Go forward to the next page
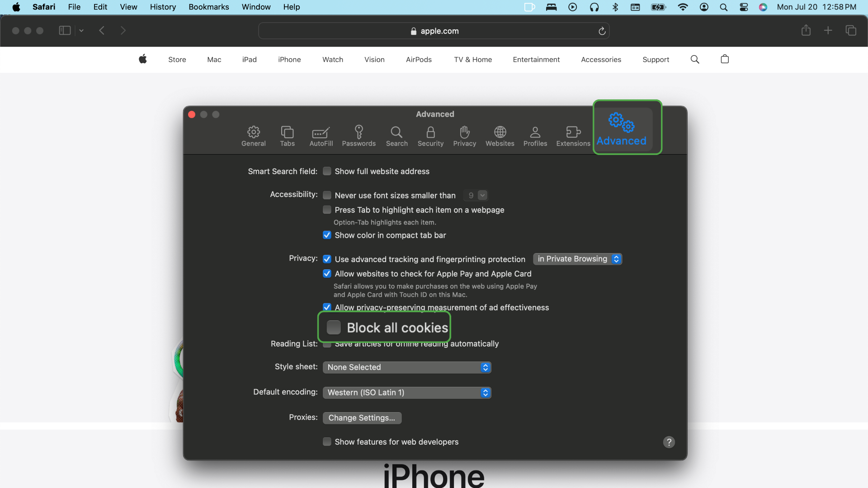 123,30
